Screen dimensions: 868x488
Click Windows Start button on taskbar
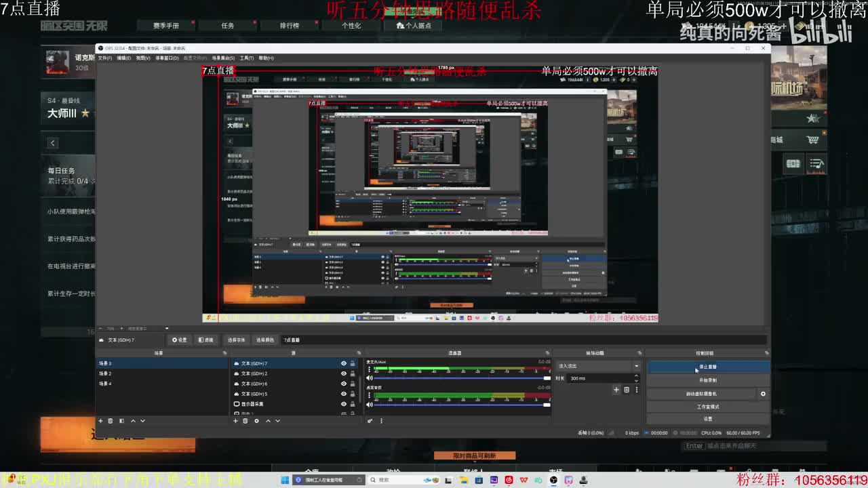[x=285, y=480]
